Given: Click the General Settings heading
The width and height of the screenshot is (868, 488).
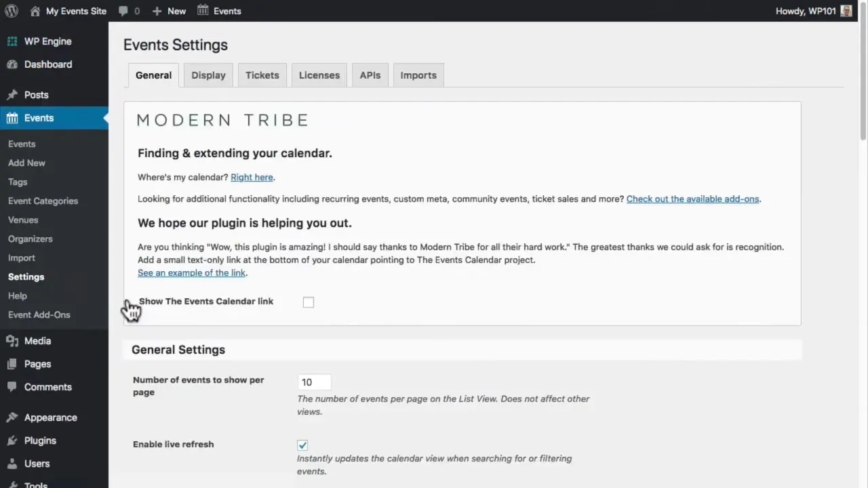Looking at the screenshot, I should [178, 350].
